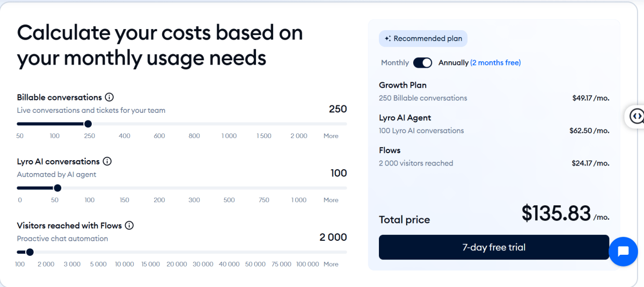The height and width of the screenshot is (287, 644).
Task: Set Flows visitors to 50 000
Action: point(255,264)
